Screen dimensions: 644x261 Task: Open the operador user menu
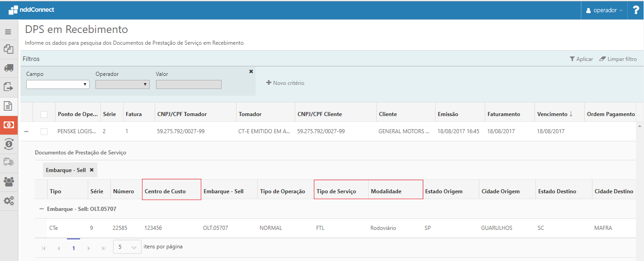[x=604, y=10]
